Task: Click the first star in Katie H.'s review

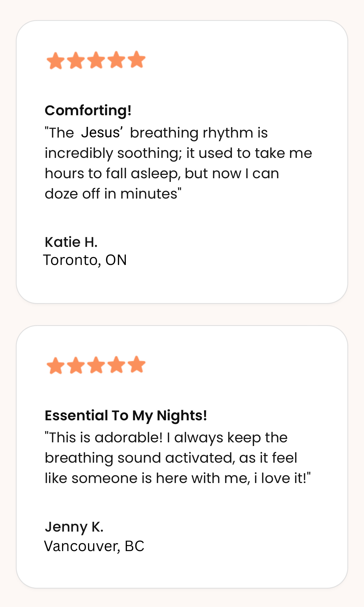Action: [56, 61]
